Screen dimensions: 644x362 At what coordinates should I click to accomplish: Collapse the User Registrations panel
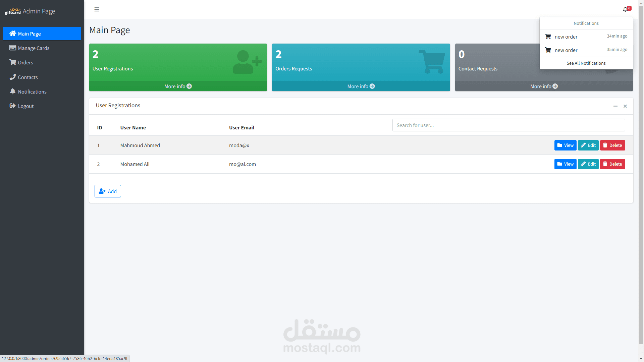(x=615, y=106)
